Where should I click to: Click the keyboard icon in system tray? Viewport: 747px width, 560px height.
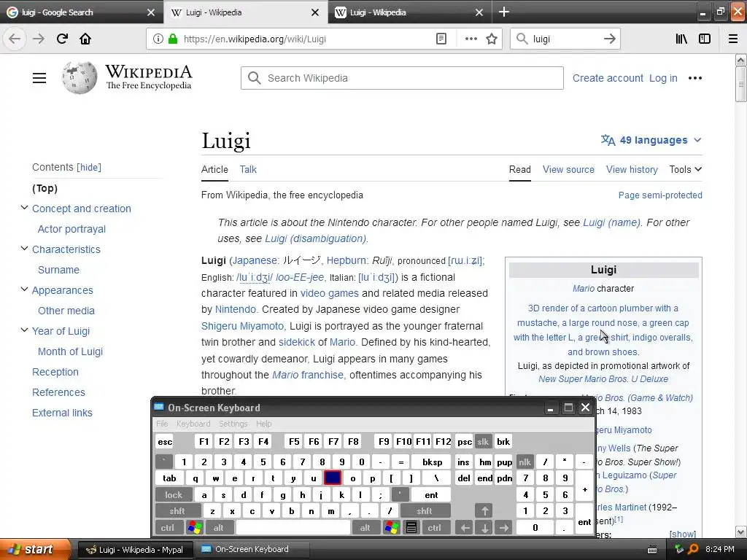[x=653, y=550]
